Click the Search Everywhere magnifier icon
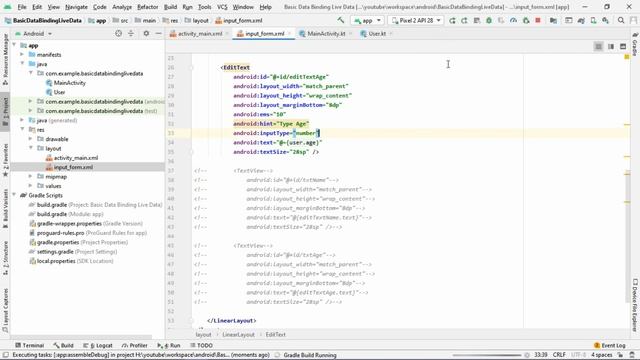This screenshot has height=360, width=640. coord(621,20)
